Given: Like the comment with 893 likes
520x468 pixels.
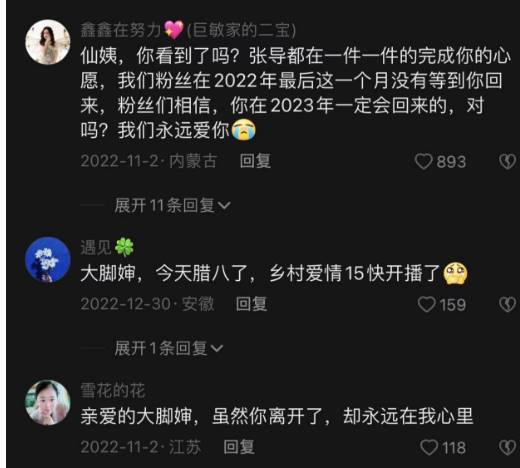Looking at the screenshot, I should click(424, 161).
